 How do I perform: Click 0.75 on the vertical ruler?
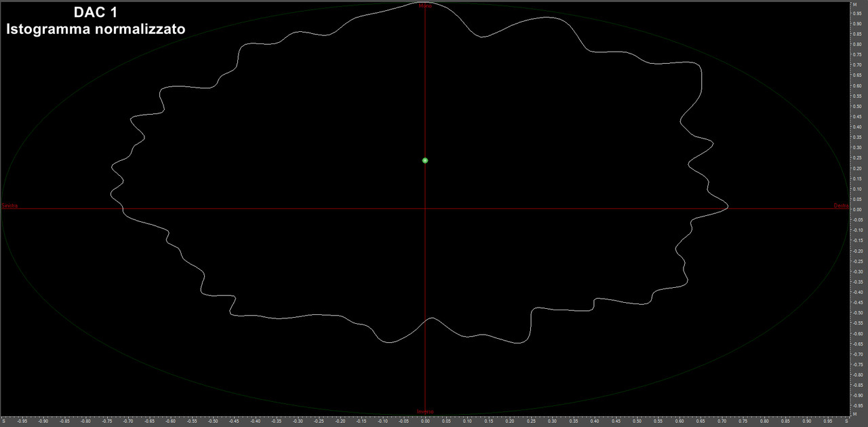(x=858, y=54)
